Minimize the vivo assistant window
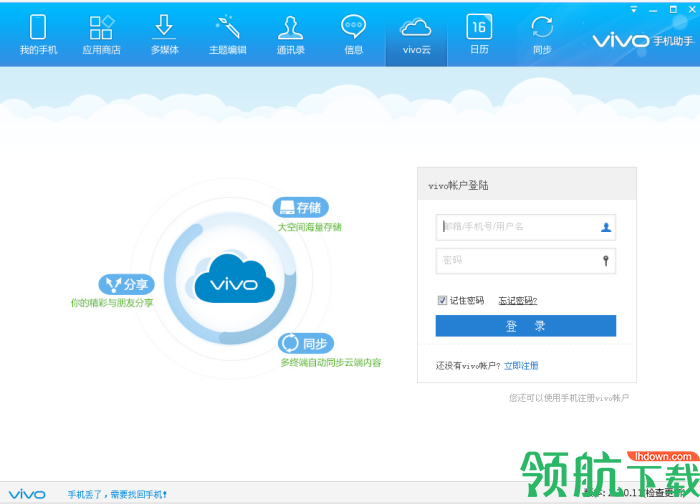 tap(653, 9)
